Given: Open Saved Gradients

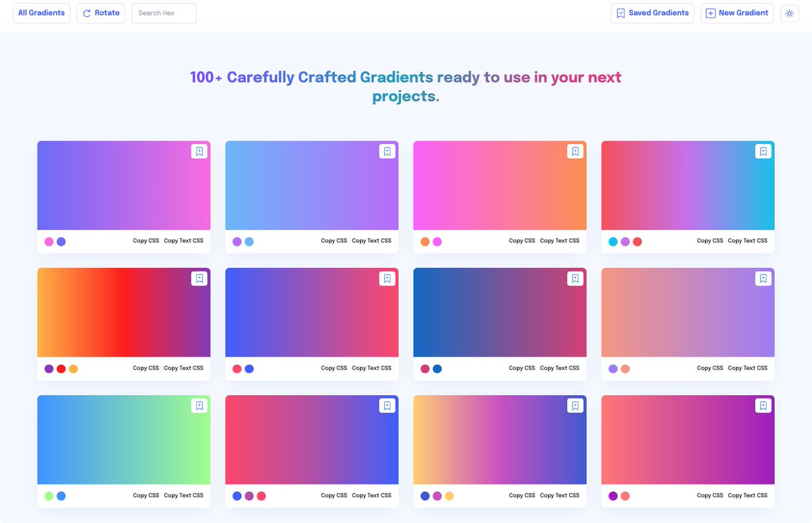Looking at the screenshot, I should [652, 13].
